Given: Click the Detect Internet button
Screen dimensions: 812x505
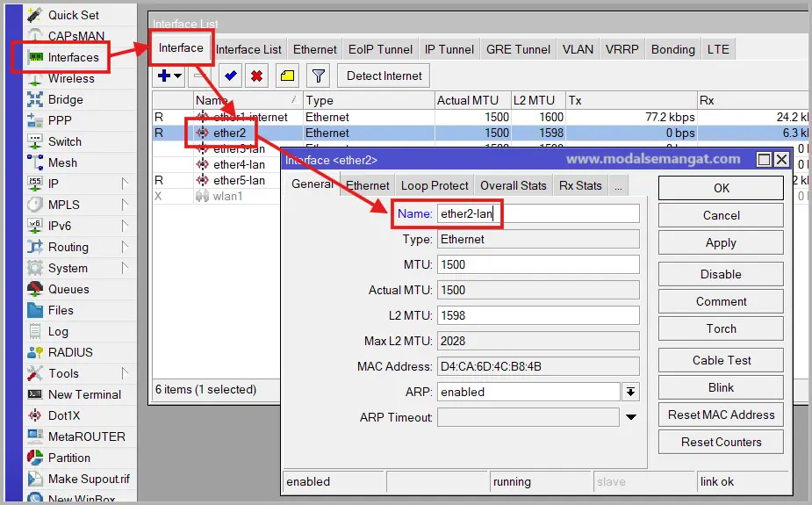Looking at the screenshot, I should click(x=384, y=76).
